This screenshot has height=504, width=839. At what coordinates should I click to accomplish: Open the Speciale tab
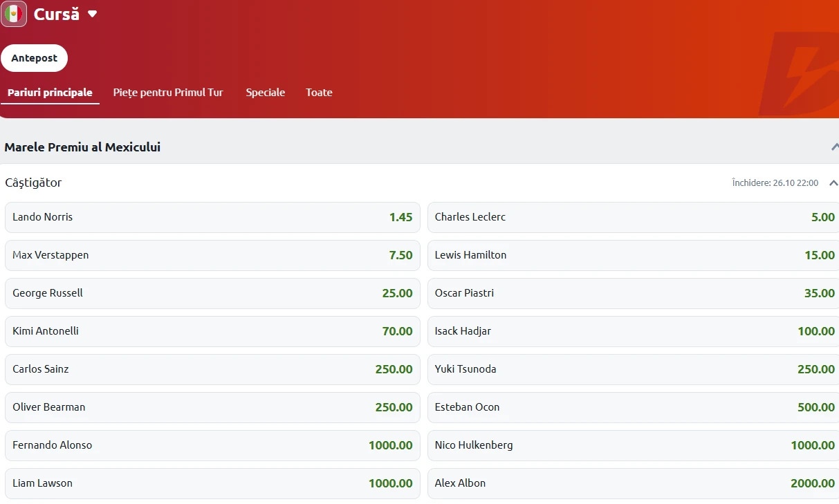point(265,93)
